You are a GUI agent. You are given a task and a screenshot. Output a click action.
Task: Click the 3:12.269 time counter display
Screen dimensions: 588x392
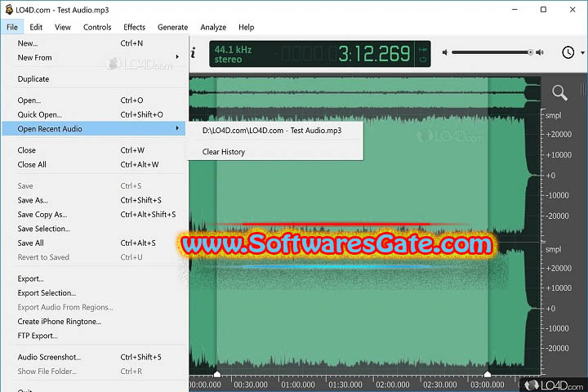(x=374, y=54)
